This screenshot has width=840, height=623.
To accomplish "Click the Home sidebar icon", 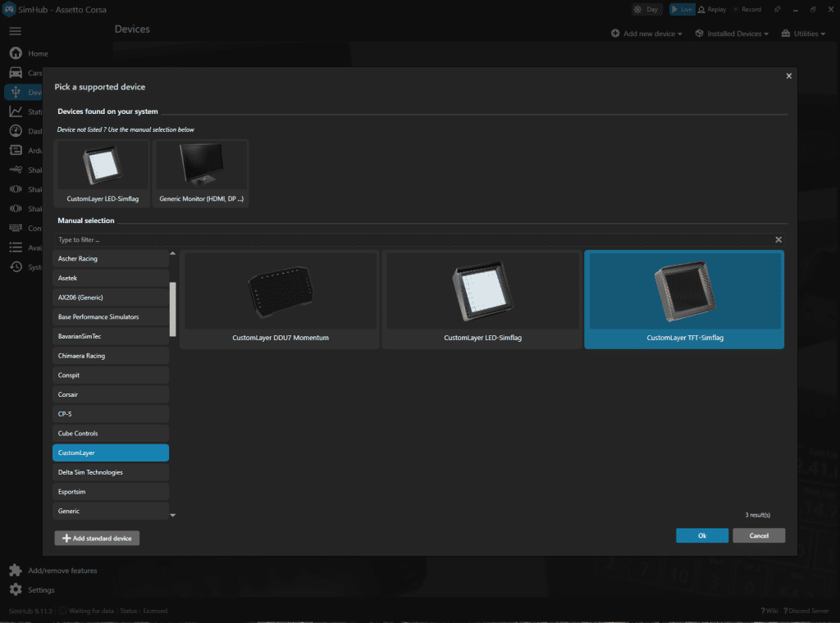I will pos(16,53).
